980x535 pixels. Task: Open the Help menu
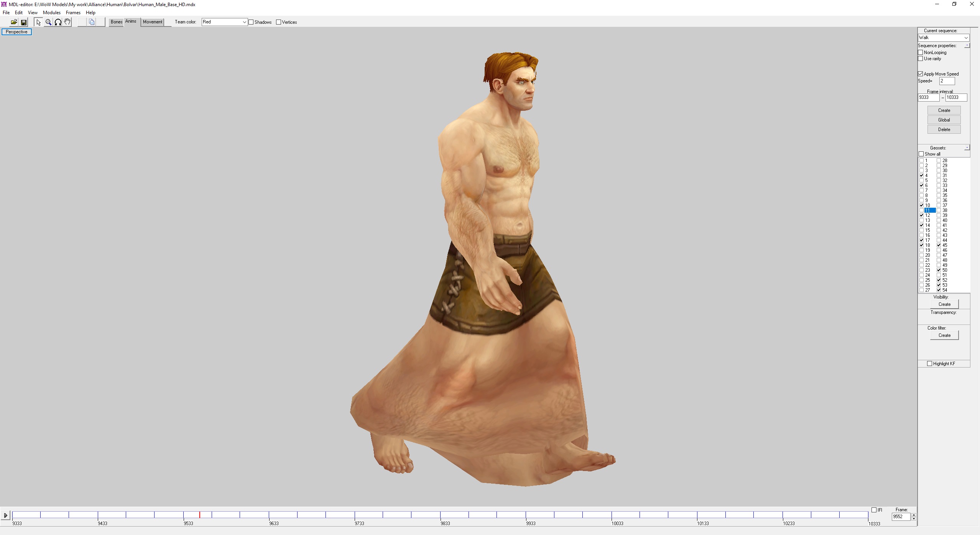(x=91, y=13)
